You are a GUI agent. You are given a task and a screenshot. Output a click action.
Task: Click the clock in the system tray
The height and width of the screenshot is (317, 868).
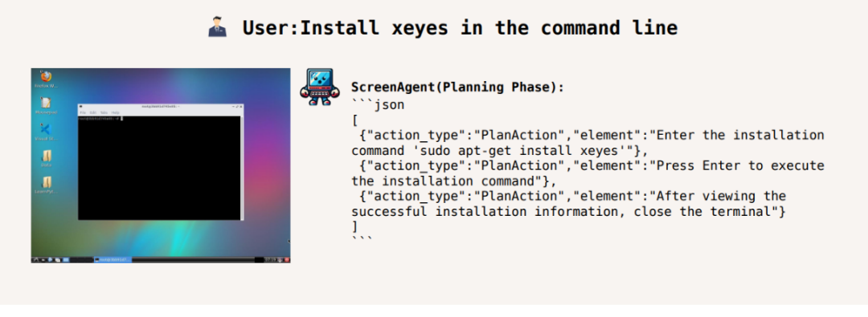(271, 259)
